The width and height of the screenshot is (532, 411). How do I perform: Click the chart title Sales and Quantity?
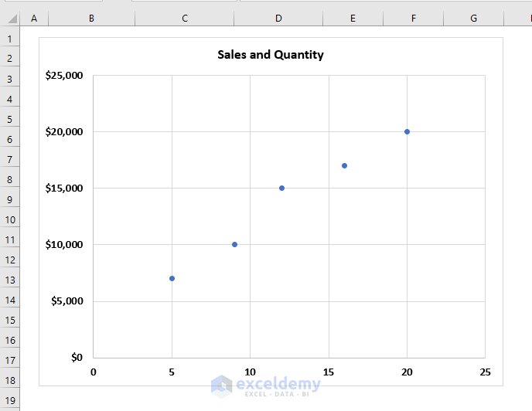point(271,55)
